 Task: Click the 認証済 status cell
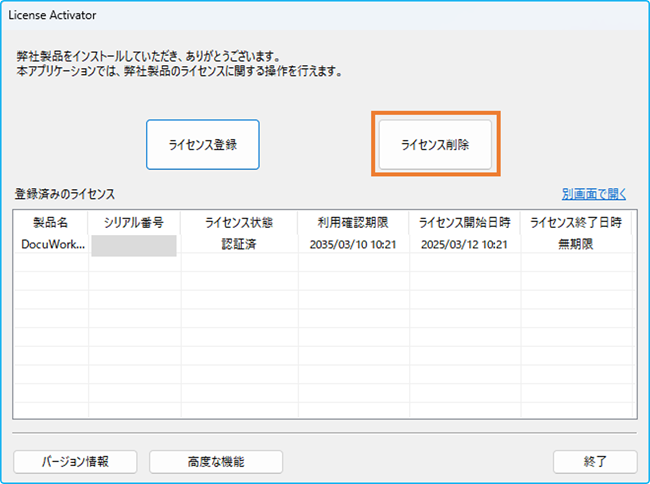[x=239, y=244]
